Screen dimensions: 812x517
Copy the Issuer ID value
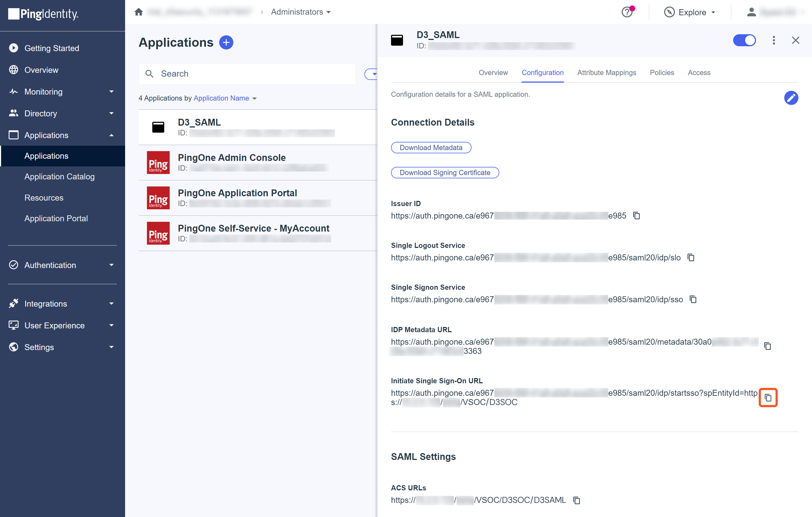(636, 216)
